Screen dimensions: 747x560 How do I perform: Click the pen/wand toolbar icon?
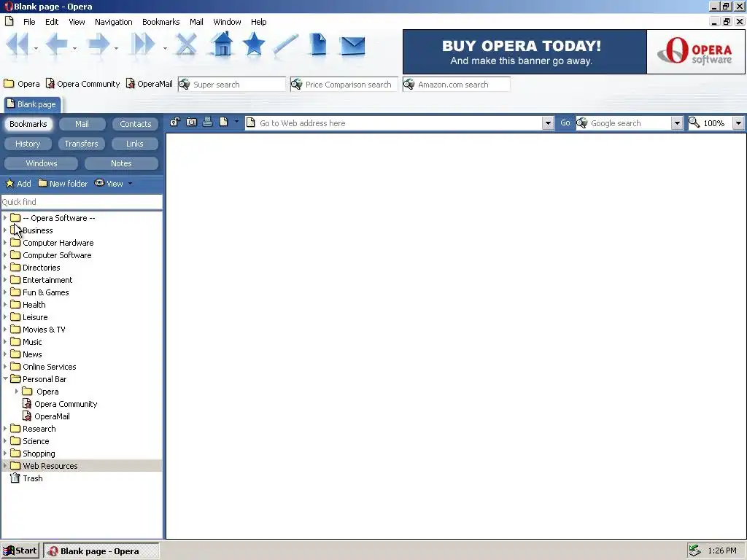tap(286, 45)
